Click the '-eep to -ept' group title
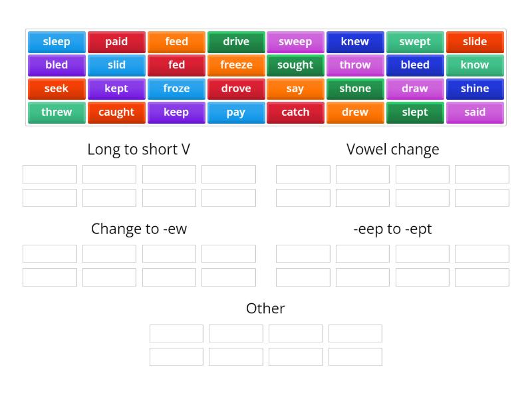 391,229
